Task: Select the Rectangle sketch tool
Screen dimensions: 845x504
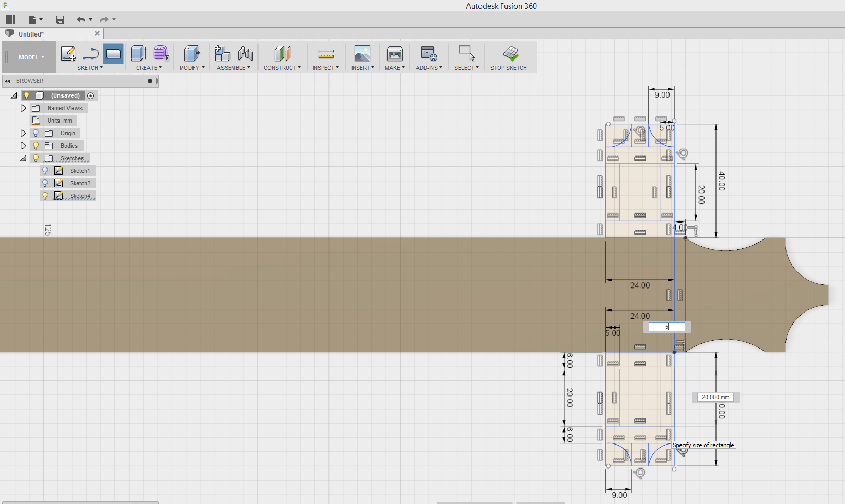Action: [113, 54]
